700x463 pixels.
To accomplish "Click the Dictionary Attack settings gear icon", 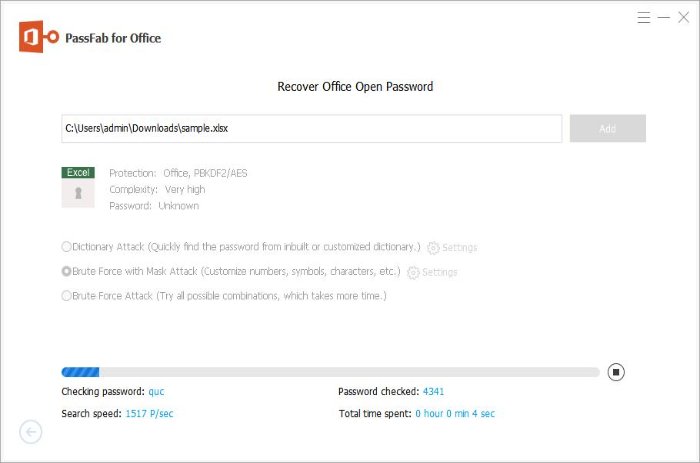I will (x=433, y=248).
